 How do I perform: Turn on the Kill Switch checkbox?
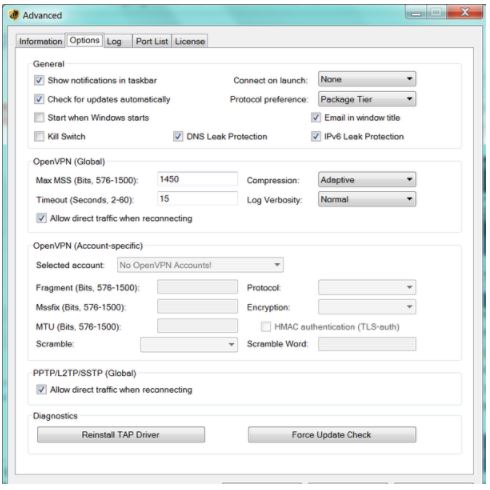pos(39,136)
